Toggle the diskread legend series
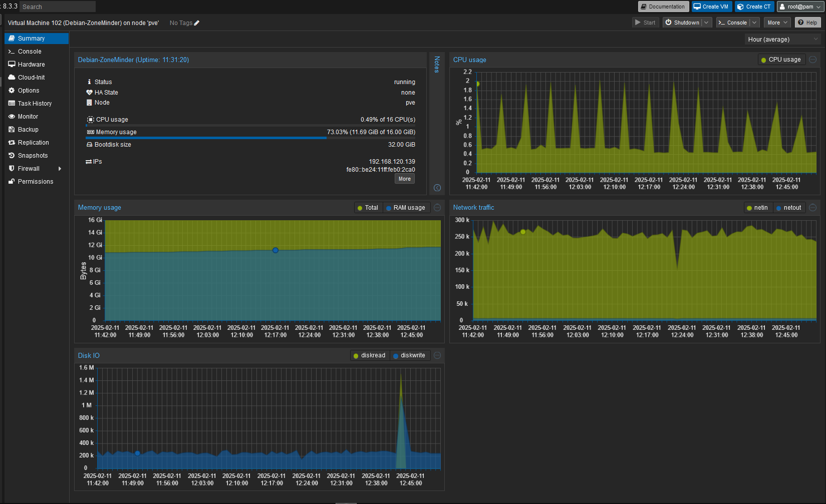The height and width of the screenshot is (504, 826). (370, 355)
